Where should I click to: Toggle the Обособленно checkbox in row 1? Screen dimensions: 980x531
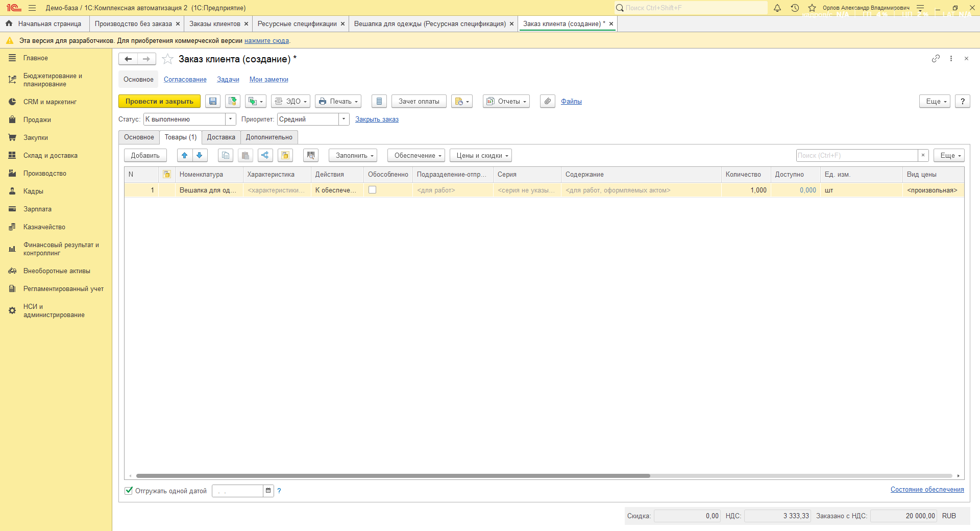tap(373, 190)
